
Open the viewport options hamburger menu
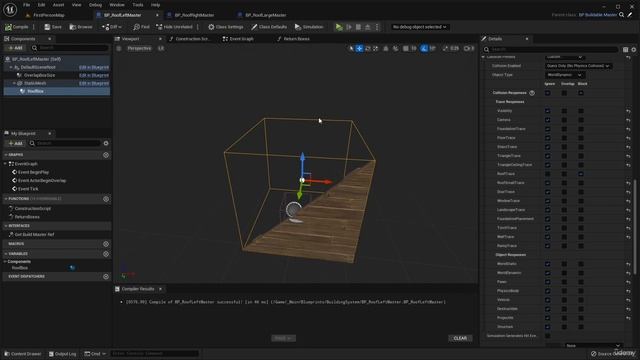(x=119, y=48)
